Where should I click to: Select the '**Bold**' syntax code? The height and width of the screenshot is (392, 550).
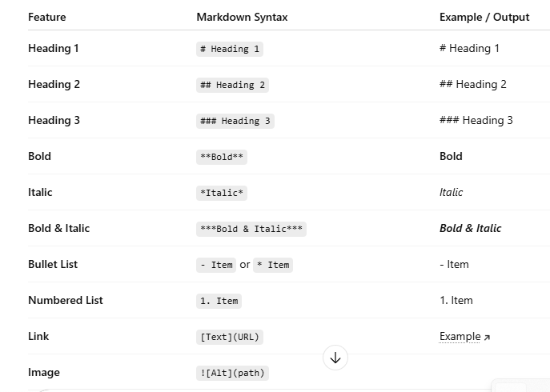coord(222,157)
